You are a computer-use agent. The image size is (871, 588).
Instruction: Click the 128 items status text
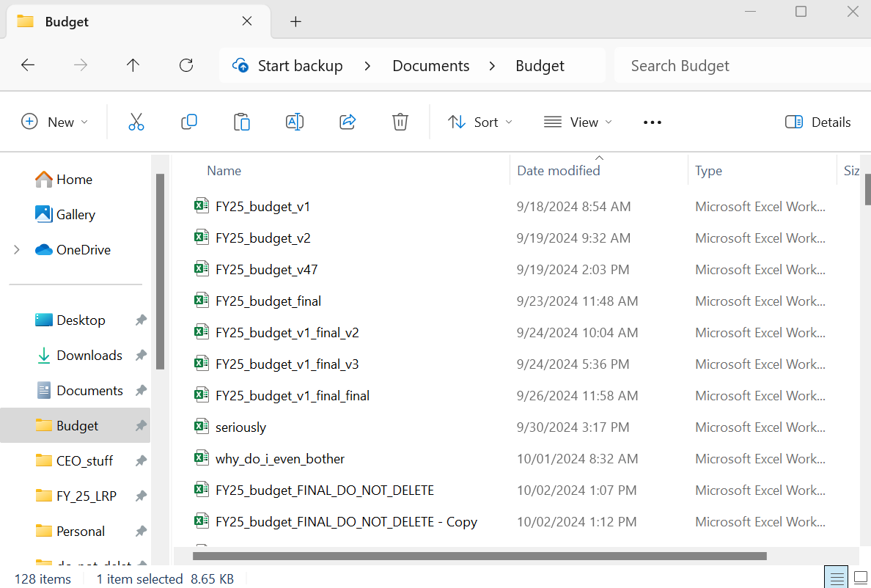pyautogui.click(x=43, y=579)
